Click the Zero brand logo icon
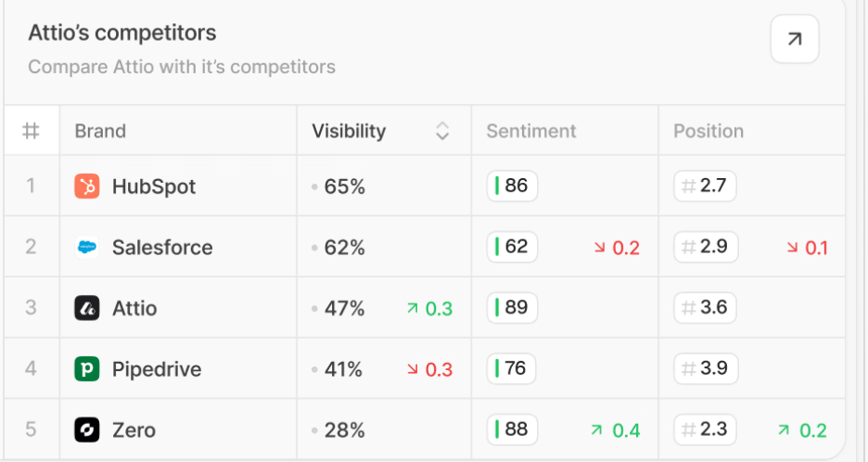The width and height of the screenshot is (868, 462). coord(86,430)
